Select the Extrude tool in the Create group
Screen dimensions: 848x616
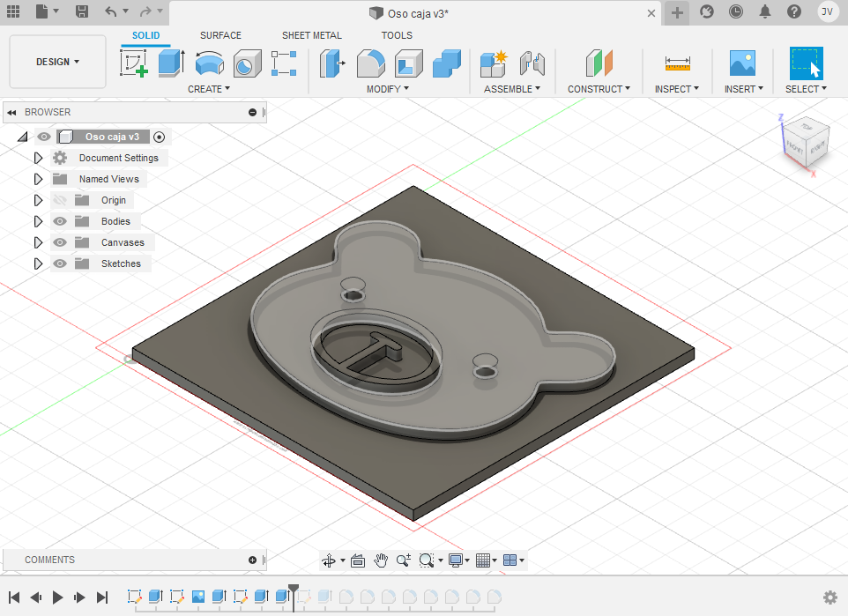[x=172, y=63]
